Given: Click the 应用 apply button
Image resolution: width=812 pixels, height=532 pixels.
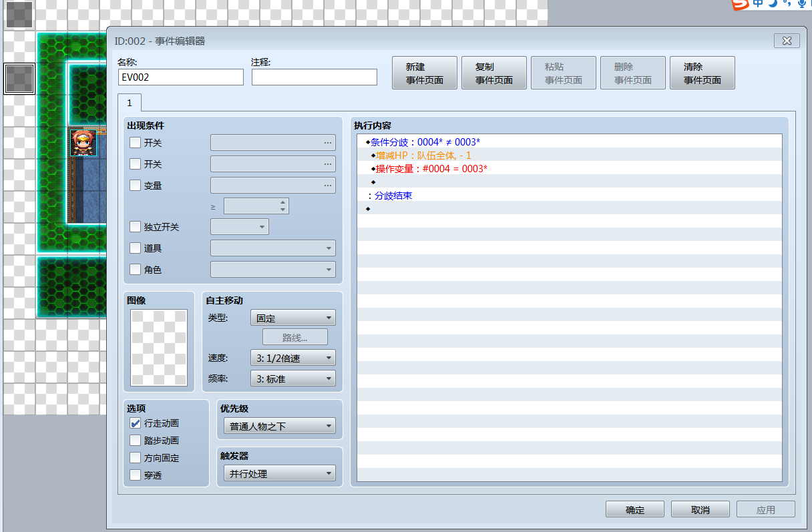Looking at the screenshot, I should (766, 509).
